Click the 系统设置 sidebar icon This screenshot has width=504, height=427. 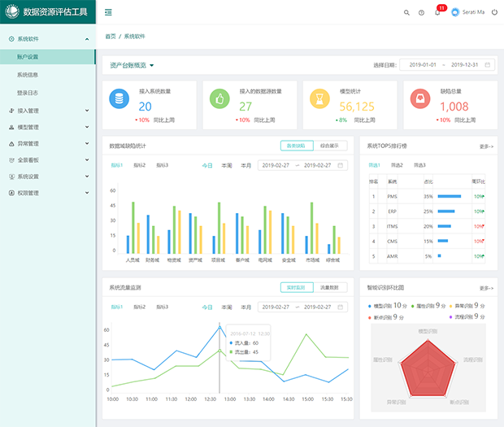pyautogui.click(x=11, y=176)
